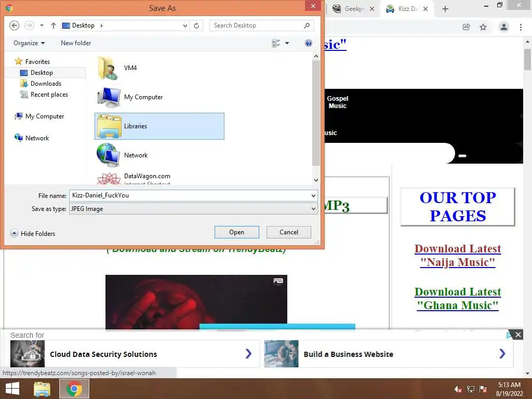Viewport: 532px width, 399px height.
Task: Open the Save as type combo box
Action: [193, 209]
